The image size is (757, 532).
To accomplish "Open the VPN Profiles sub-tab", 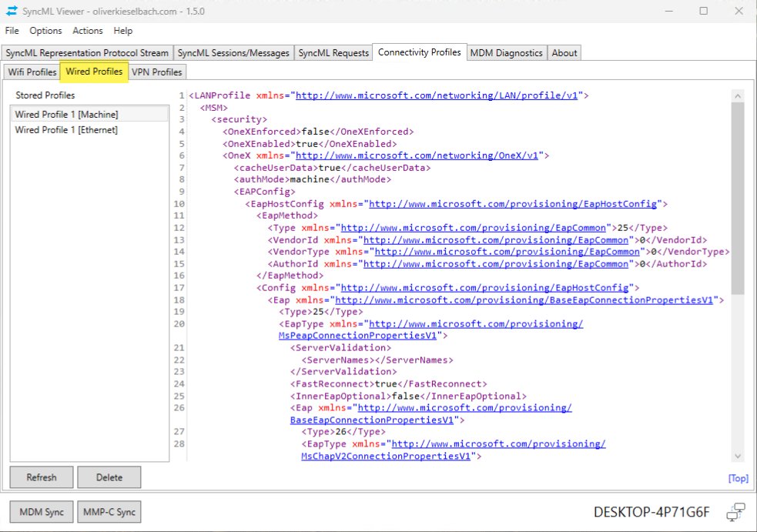I will pos(157,72).
